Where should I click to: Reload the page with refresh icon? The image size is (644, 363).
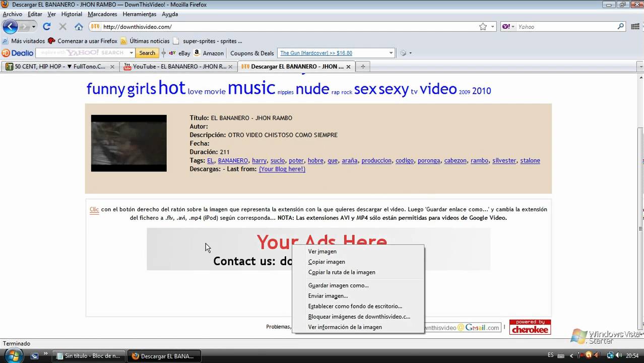coord(47,27)
